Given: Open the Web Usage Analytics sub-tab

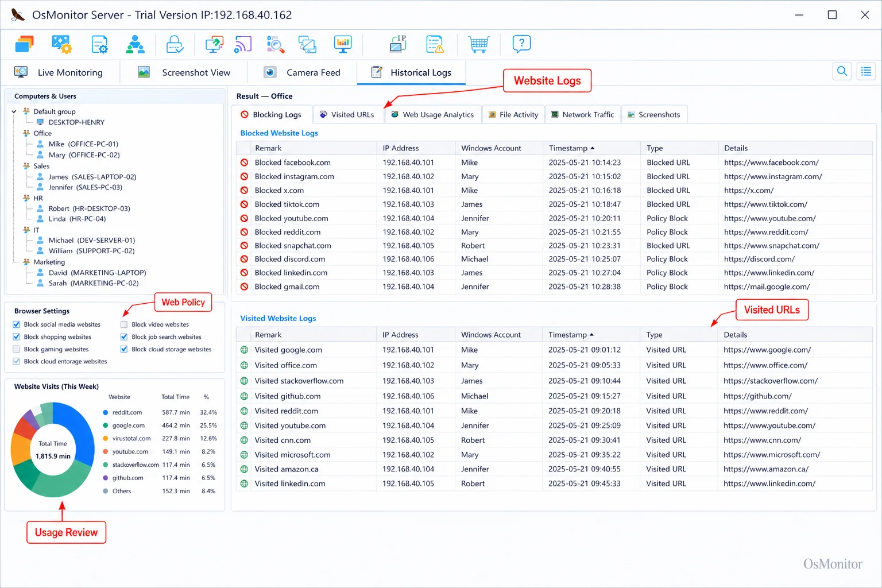Looking at the screenshot, I should tap(433, 115).
